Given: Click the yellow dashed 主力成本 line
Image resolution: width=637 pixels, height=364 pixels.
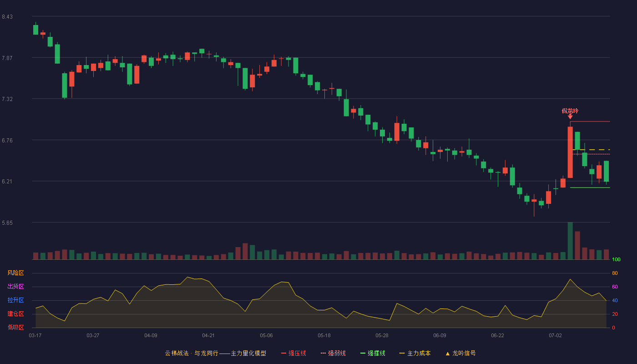Looking at the screenshot, I should coord(591,150).
